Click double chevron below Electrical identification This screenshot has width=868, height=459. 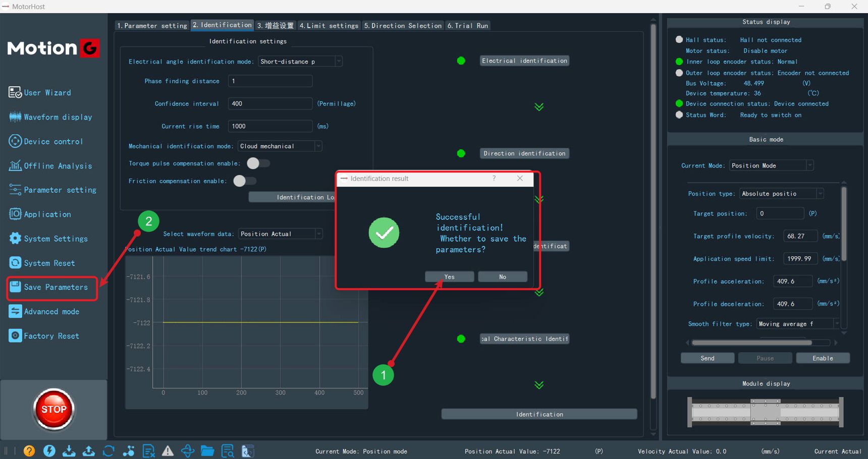click(x=539, y=107)
